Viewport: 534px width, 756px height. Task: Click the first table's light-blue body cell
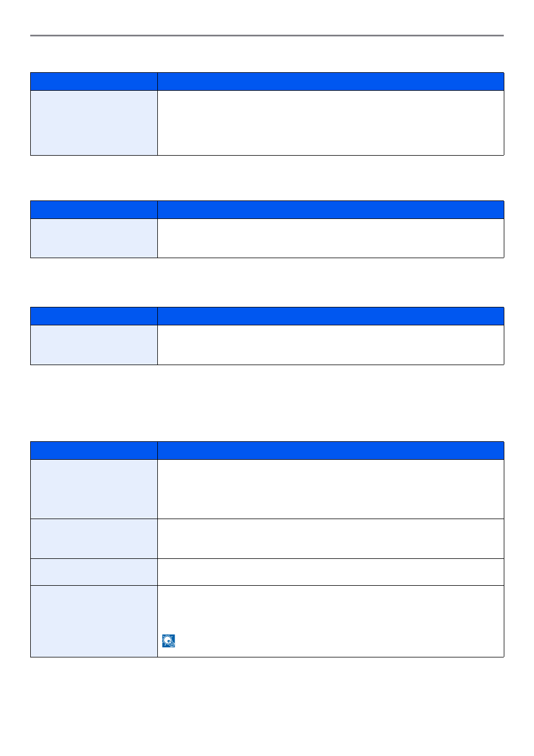point(94,123)
